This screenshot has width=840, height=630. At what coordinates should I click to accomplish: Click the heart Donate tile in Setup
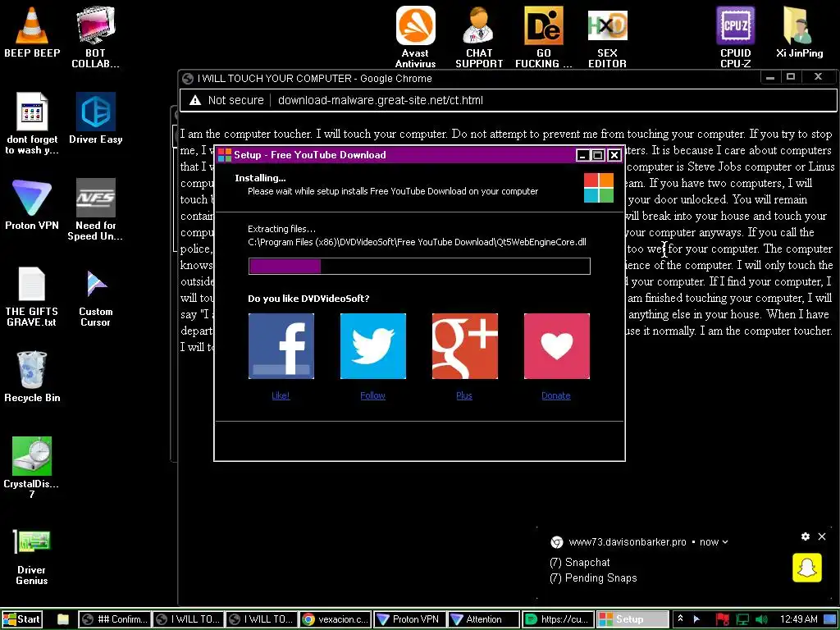point(557,346)
